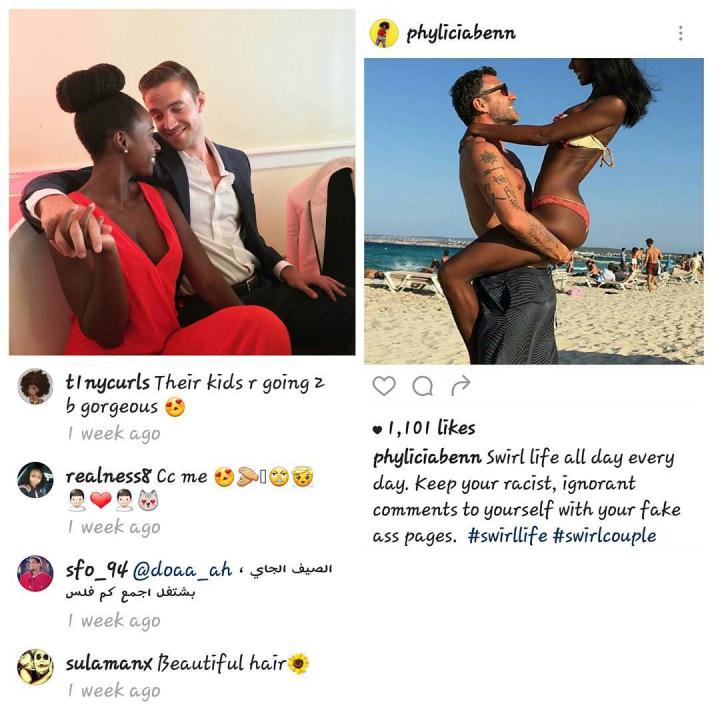
Task: Open phyliciabenn username in post header
Action: (461, 33)
